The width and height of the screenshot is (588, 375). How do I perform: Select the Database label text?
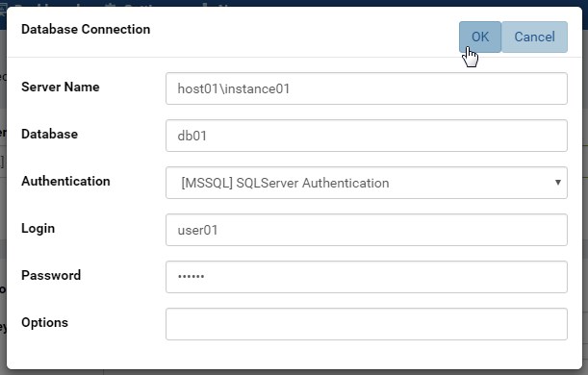(x=49, y=134)
